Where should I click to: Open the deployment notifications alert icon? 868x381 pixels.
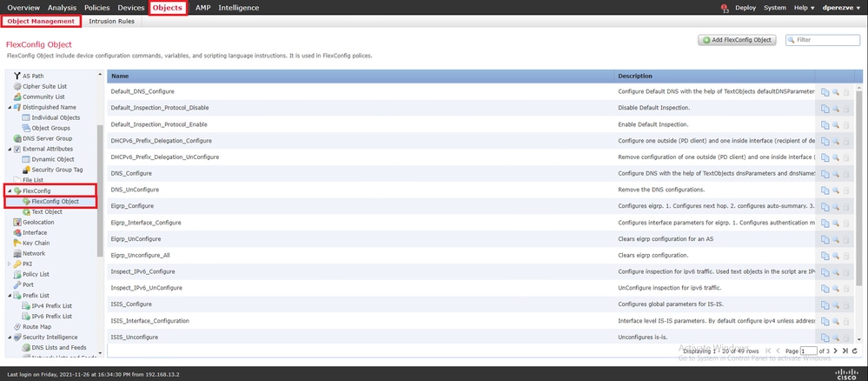click(725, 9)
